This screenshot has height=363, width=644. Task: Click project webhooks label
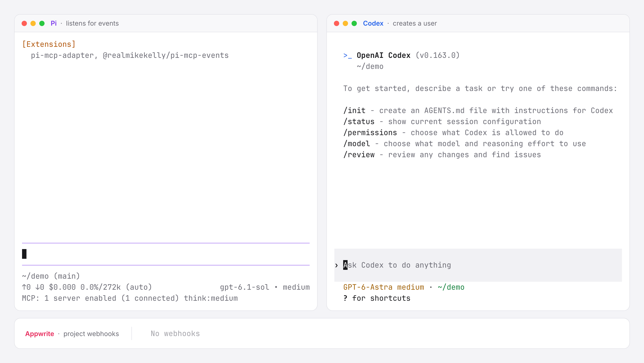pyautogui.click(x=91, y=334)
